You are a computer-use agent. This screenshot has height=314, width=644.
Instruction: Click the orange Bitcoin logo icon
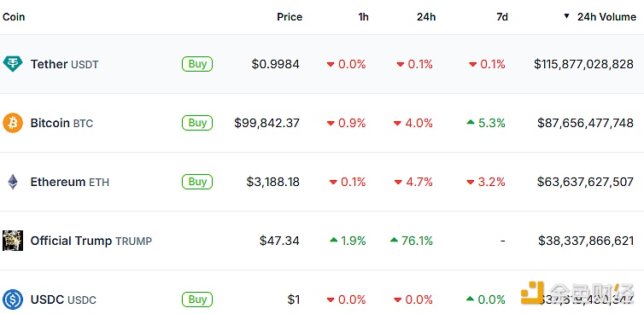[x=13, y=123]
